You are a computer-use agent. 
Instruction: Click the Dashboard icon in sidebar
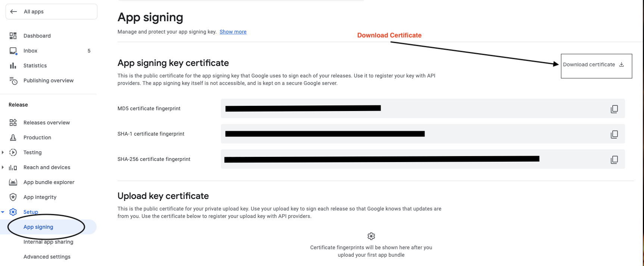pos(13,36)
